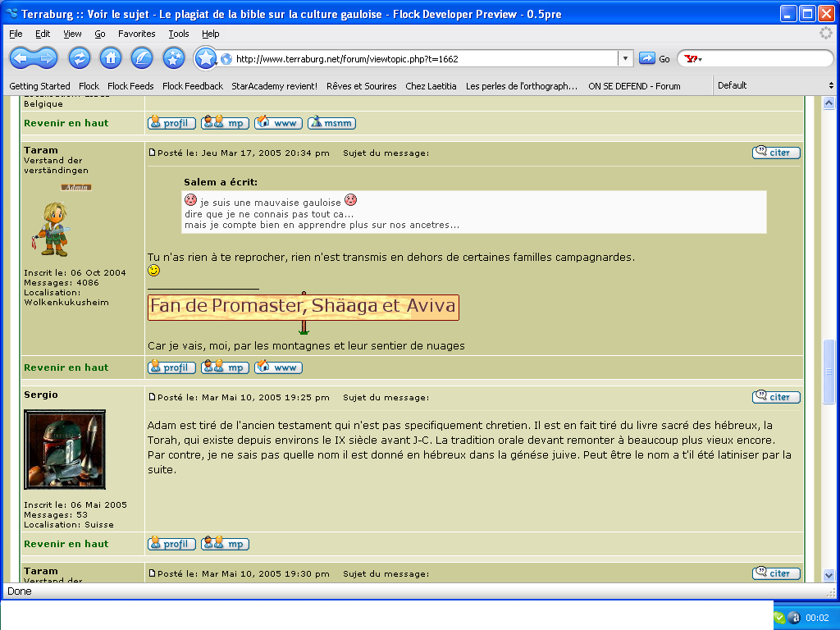
Task: Quote the Mar 17, 2005 post with citer
Action: 776,153
